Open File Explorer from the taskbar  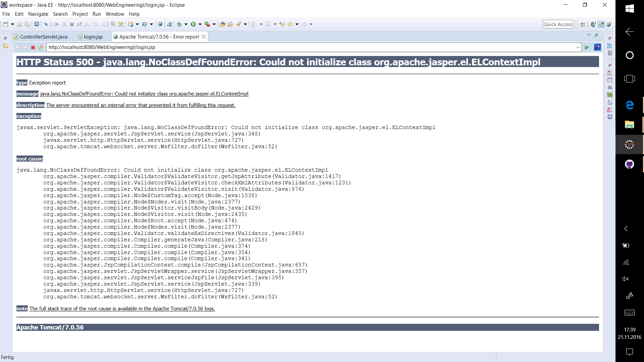click(x=630, y=125)
